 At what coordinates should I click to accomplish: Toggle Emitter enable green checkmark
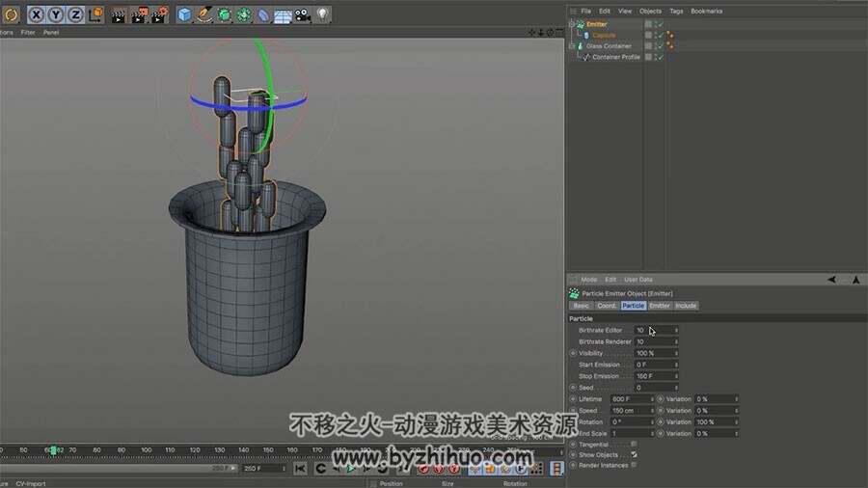[661, 24]
